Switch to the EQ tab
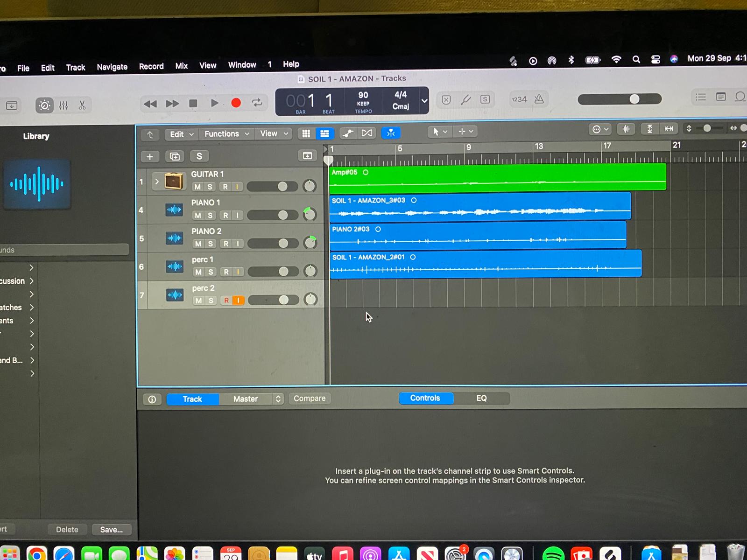Image resolution: width=747 pixels, height=560 pixels. click(481, 398)
